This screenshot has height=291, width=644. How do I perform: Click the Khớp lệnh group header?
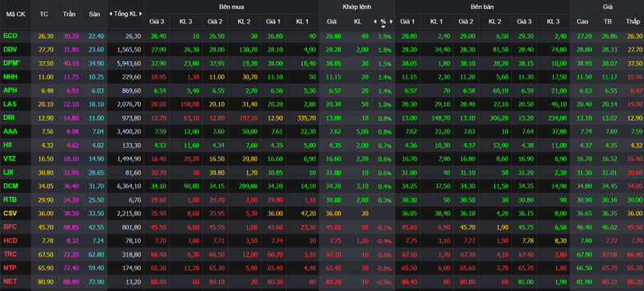coord(357,7)
